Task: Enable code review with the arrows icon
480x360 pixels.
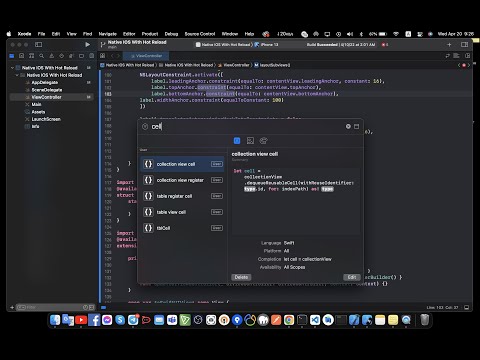Action: (x=448, y=56)
